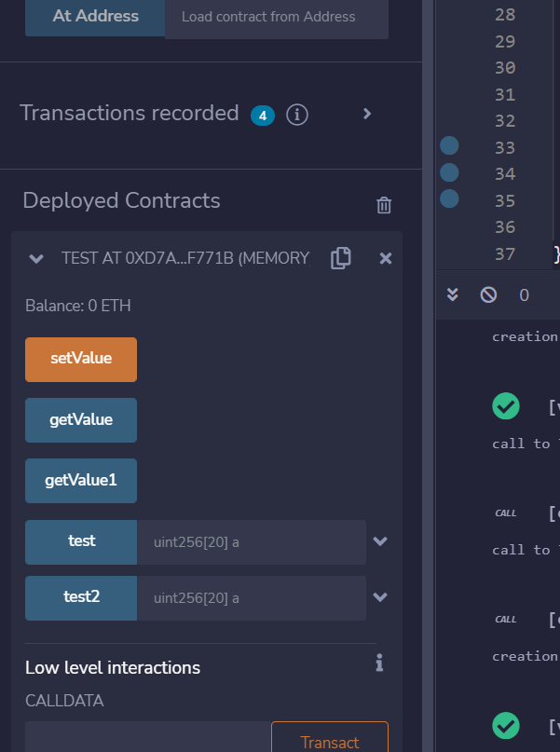This screenshot has height=752, width=560.
Task: Expand parameters for the test2 function
Action: (x=379, y=598)
